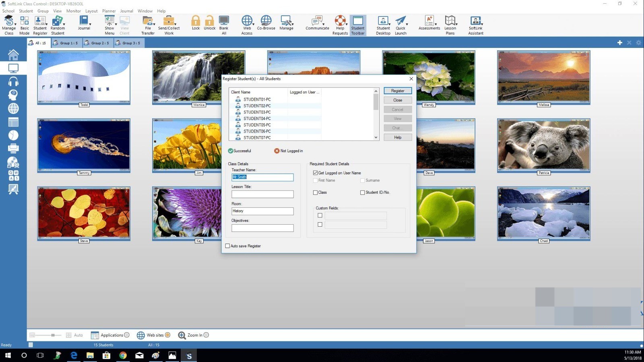Open the Manage Class toolbar icon

click(8, 25)
